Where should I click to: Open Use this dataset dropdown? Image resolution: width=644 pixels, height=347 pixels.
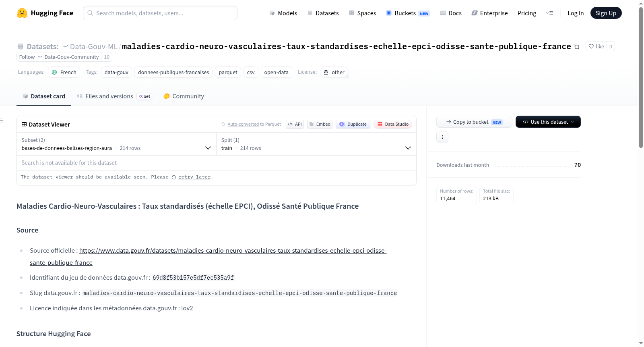548,122
